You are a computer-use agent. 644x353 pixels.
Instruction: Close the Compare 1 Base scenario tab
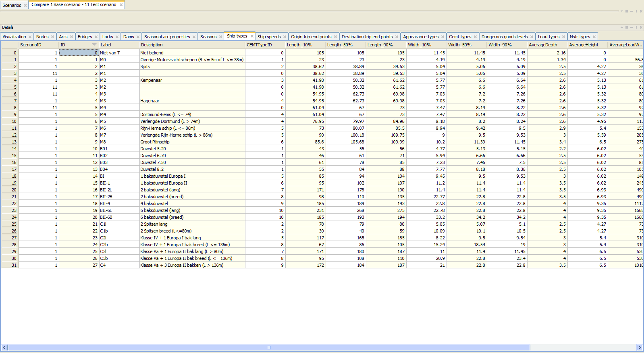(x=121, y=5)
